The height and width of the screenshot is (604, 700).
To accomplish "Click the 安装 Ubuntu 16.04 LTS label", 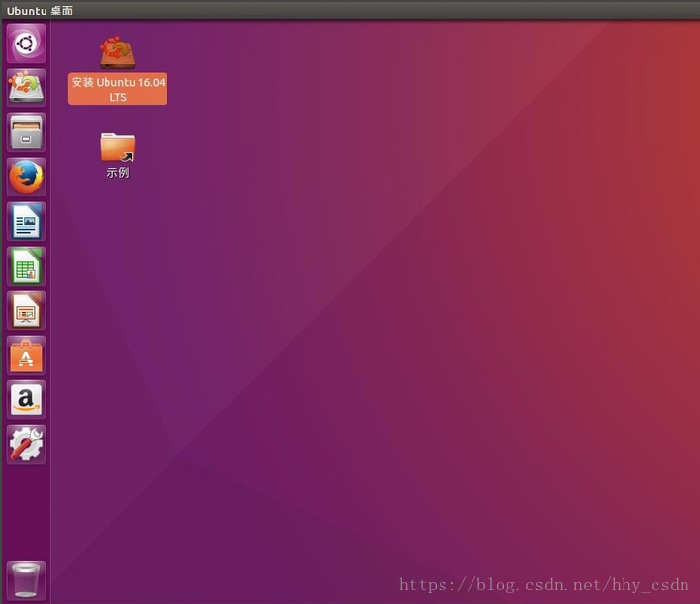I will pos(118,89).
